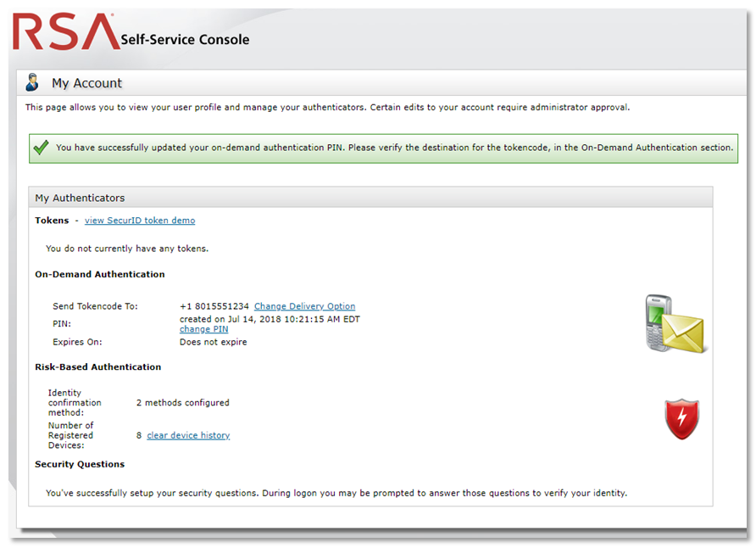
Task: Click the red shield risk-based icon
Action: click(681, 419)
